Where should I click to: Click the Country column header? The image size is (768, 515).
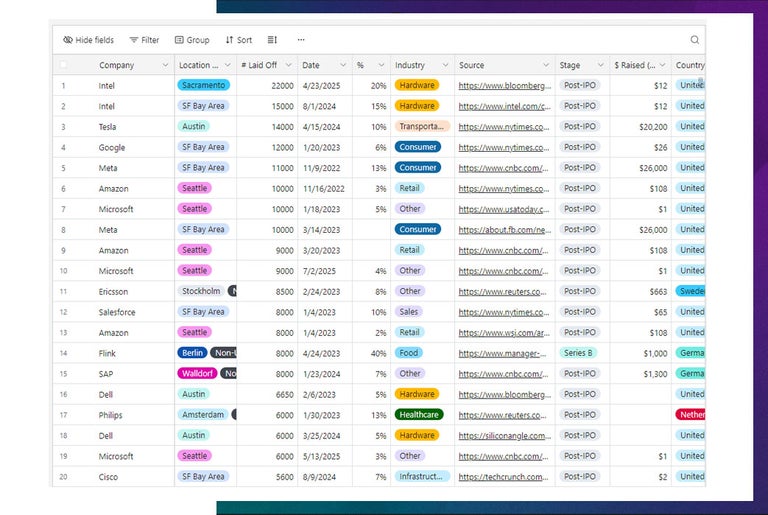(689, 65)
